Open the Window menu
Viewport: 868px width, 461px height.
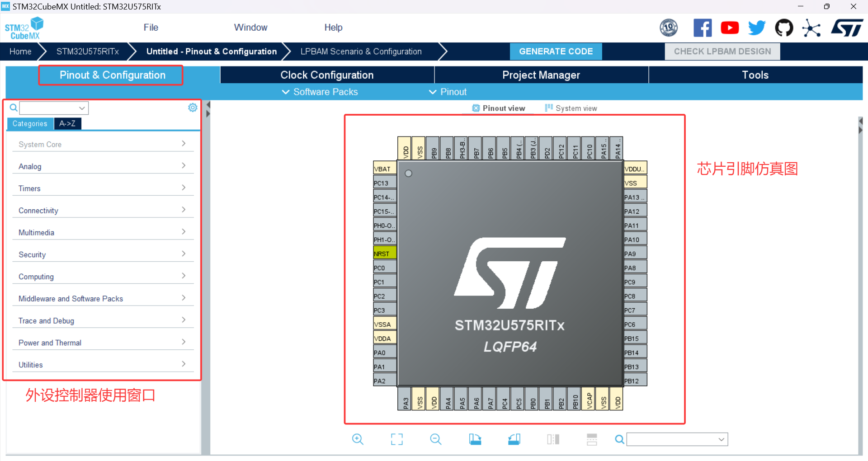coord(250,28)
